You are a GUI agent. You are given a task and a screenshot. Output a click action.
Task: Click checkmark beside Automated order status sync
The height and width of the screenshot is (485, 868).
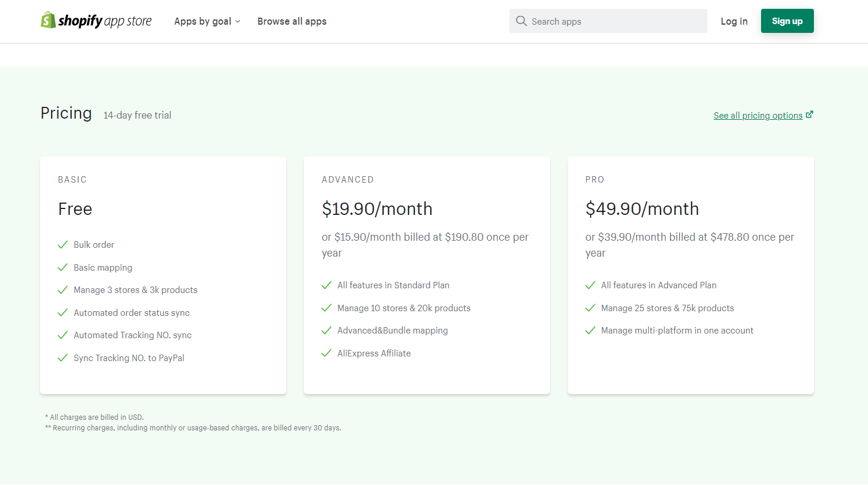tap(63, 313)
